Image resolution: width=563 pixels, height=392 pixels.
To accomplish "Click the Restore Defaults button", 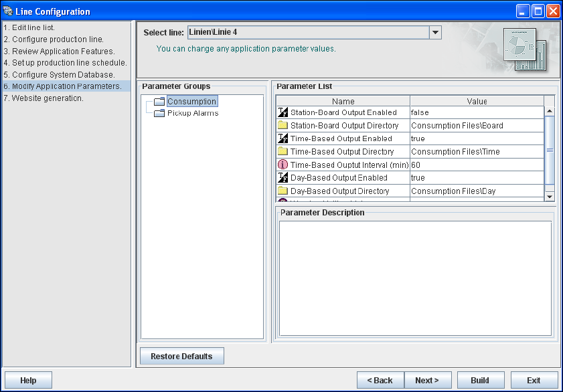I will 181,356.
